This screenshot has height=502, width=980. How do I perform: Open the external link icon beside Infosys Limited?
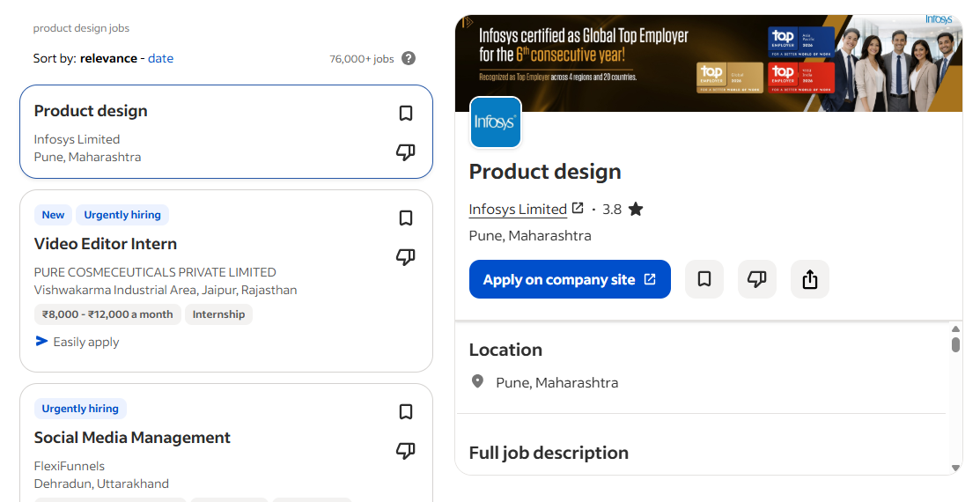(x=578, y=208)
